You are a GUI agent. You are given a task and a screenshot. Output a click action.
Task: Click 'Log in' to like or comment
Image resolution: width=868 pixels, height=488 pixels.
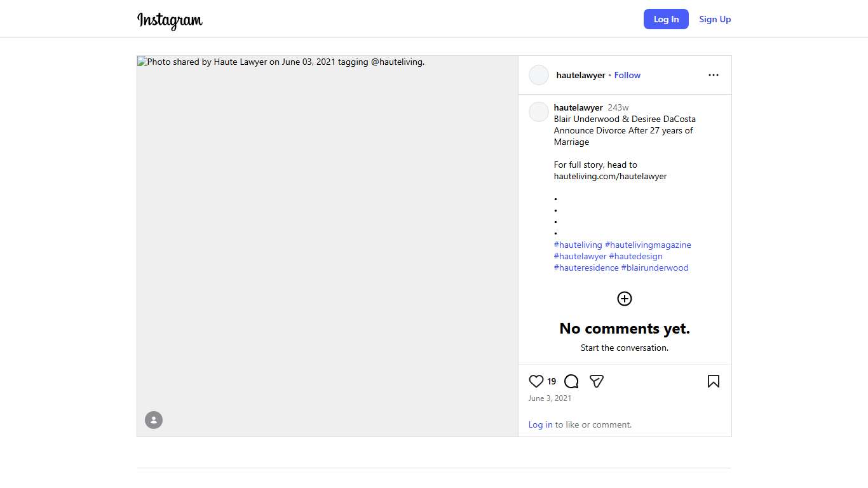pyautogui.click(x=540, y=424)
